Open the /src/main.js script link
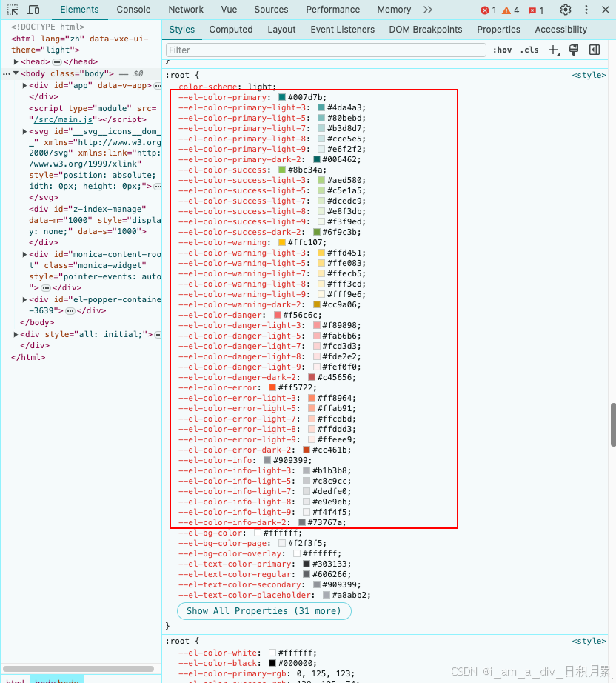 pos(63,119)
